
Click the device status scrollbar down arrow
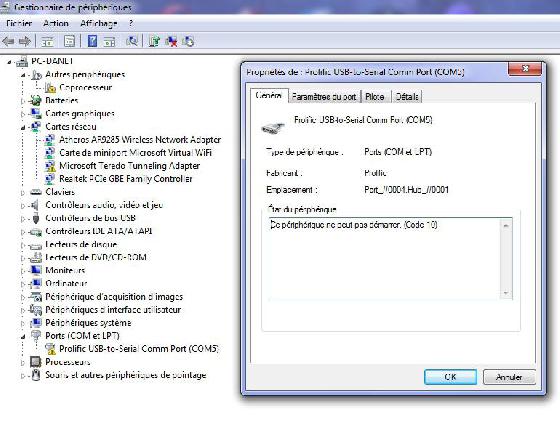506,293
